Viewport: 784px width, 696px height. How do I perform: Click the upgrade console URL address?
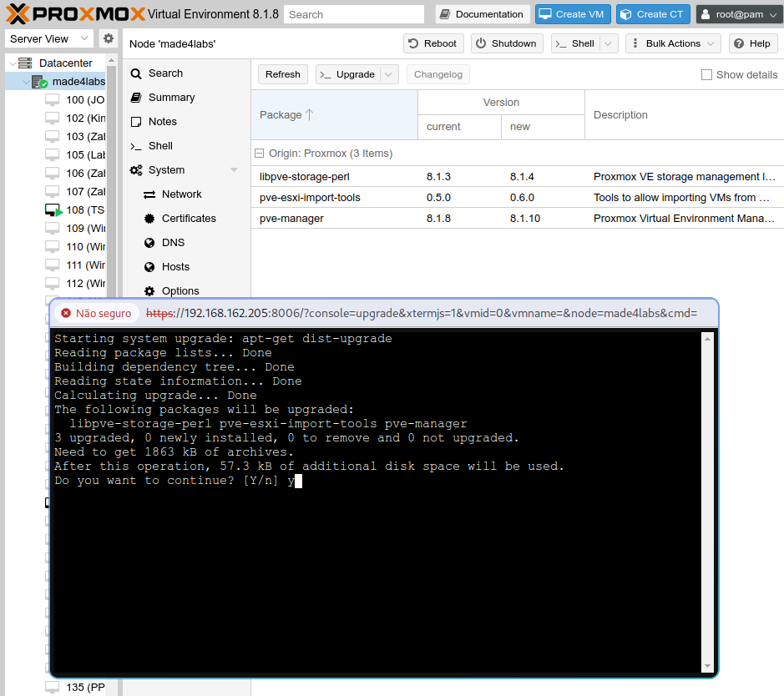click(x=422, y=313)
